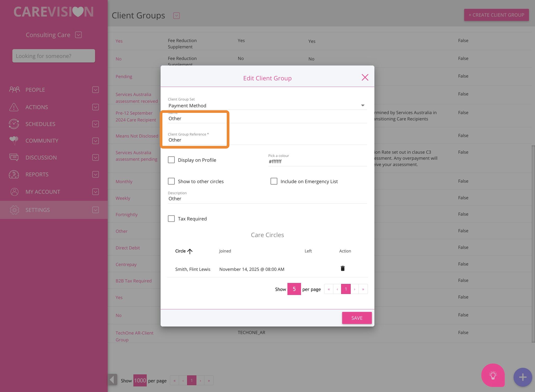
Task: Click the Create Client Group button
Action: [496, 15]
